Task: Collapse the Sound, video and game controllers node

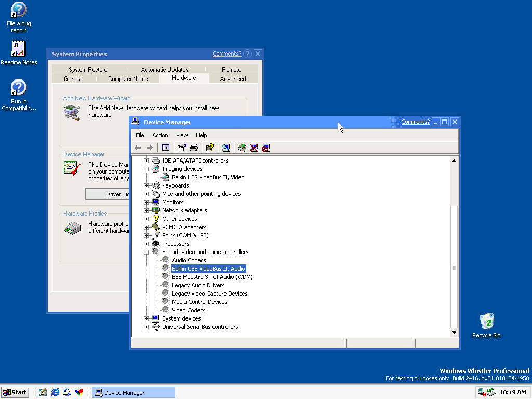Action: point(147,252)
